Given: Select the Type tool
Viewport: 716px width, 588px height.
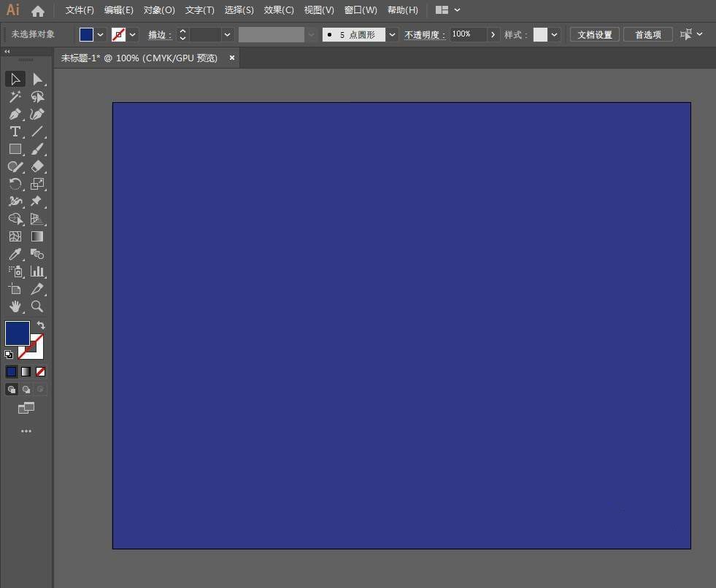Looking at the screenshot, I should [x=15, y=131].
